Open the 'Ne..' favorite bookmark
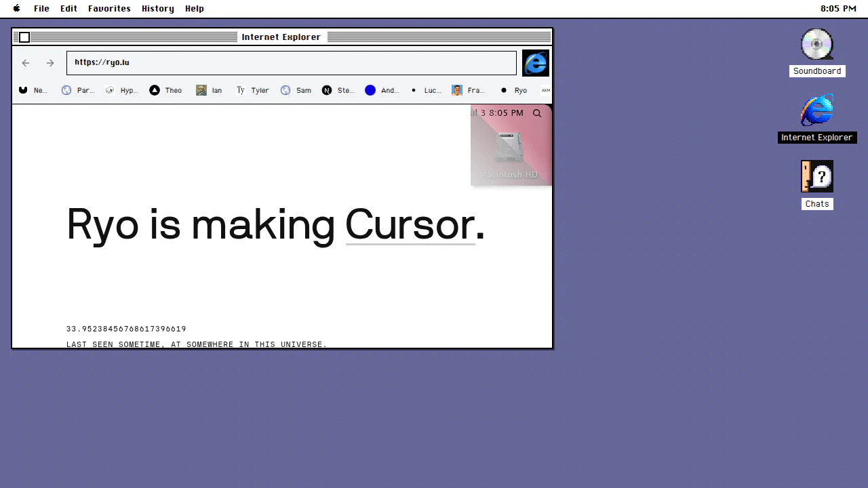The image size is (868, 488). click(33, 90)
